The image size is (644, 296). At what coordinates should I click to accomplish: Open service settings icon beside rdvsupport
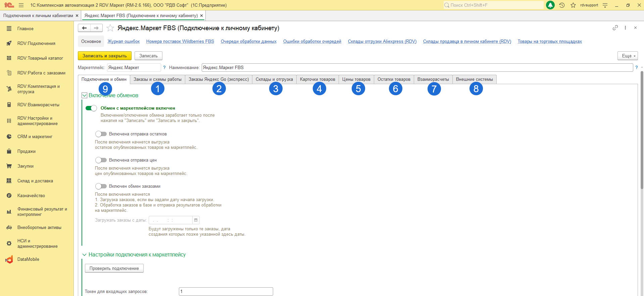[605, 5]
